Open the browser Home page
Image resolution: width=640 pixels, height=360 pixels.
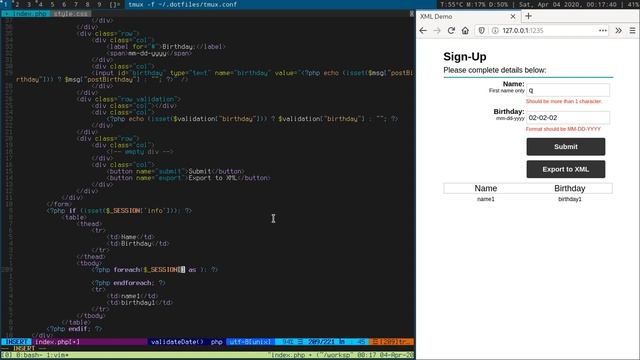(x=465, y=31)
